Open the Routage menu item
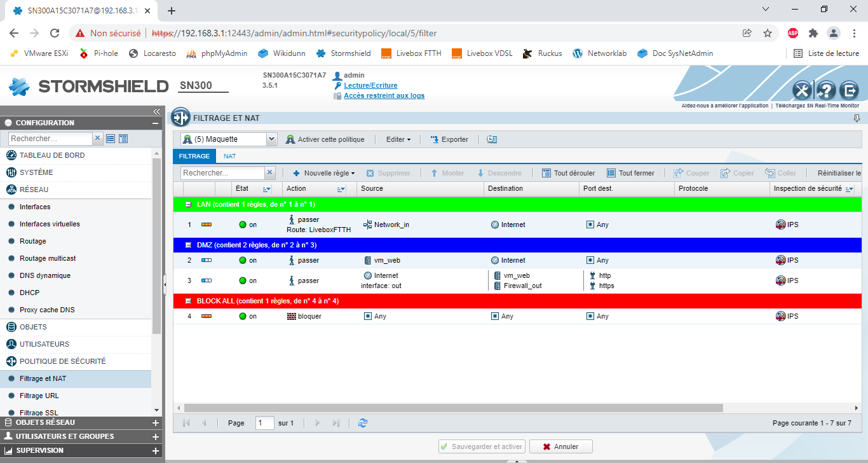 click(x=33, y=241)
